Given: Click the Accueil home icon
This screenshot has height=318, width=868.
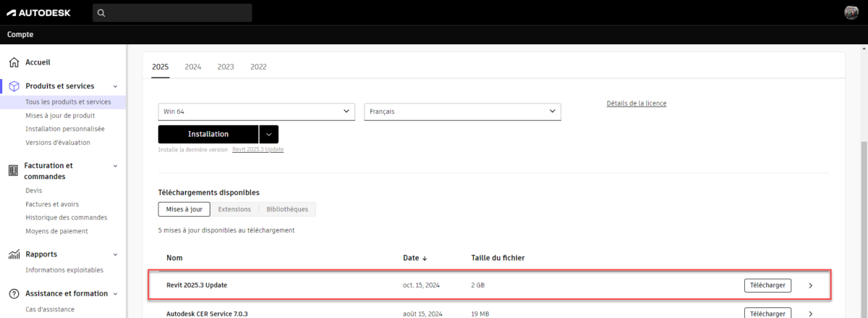Looking at the screenshot, I should [13, 62].
